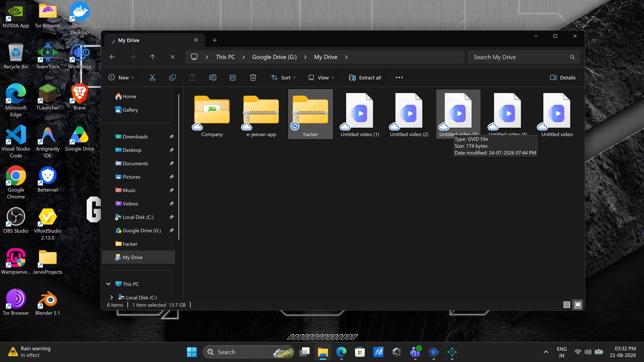644x362 pixels.
Task: Click the Cut scissors icon
Action: [152, 77]
